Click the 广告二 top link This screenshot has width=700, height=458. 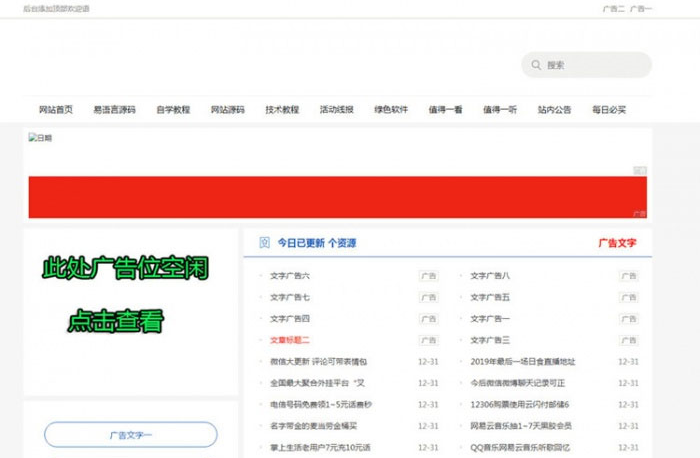(613, 8)
